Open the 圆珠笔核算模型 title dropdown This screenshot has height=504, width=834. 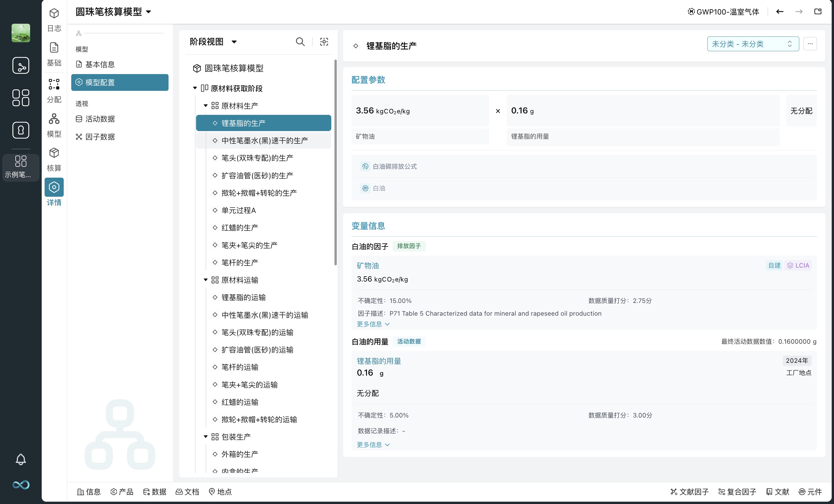148,12
